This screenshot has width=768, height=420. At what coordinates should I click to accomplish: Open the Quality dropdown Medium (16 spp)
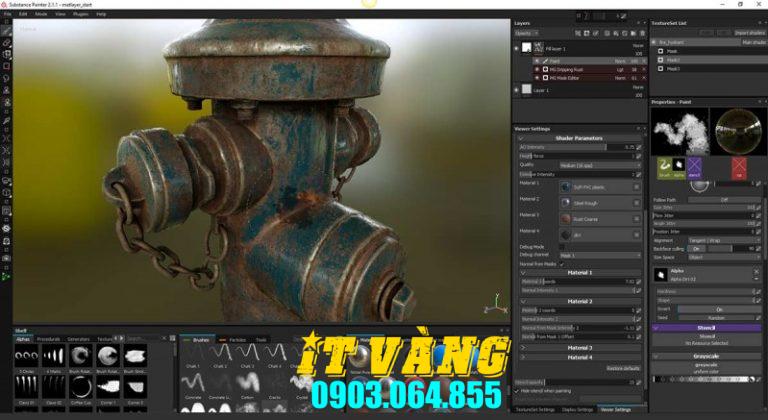[600, 165]
